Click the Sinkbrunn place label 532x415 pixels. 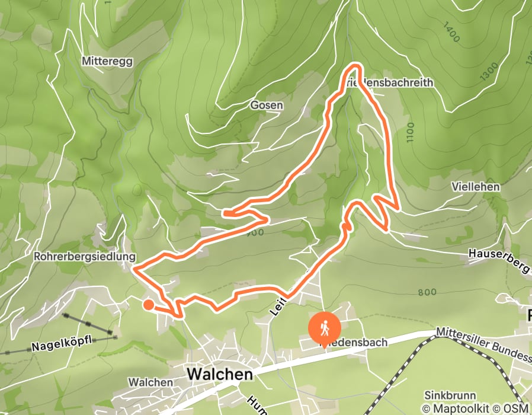450,395
